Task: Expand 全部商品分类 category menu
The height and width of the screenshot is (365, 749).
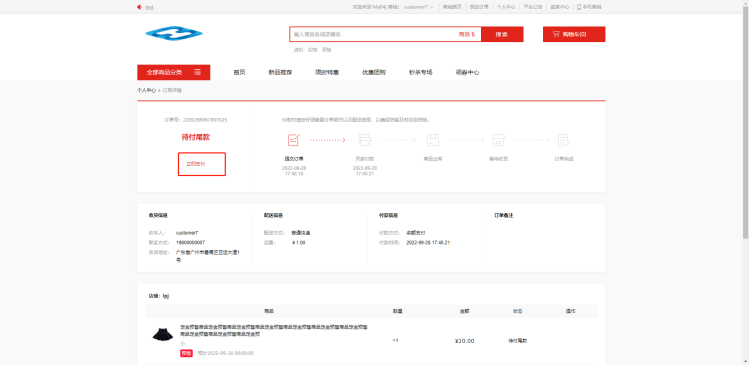Action: [173, 72]
